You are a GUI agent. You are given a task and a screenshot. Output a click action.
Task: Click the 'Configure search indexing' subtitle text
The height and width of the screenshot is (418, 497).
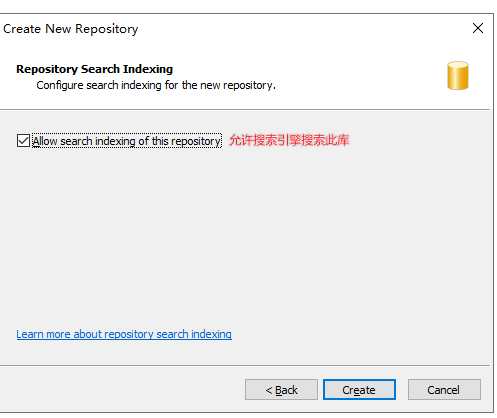pos(156,85)
